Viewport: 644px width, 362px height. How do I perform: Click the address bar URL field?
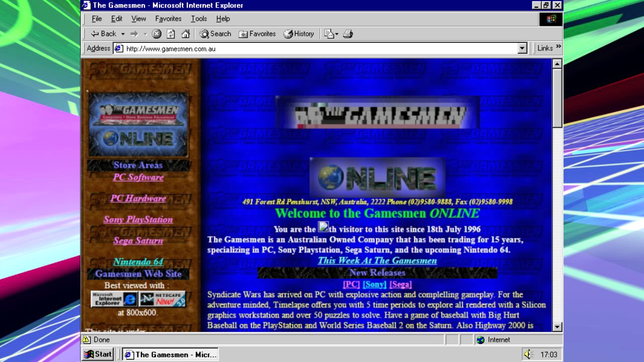click(315, 49)
